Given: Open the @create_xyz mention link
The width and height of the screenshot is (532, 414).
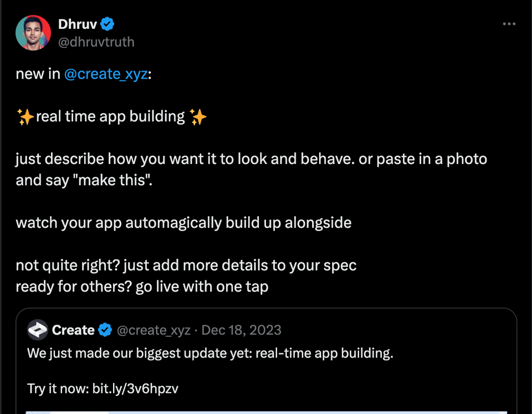Looking at the screenshot, I should click(x=106, y=74).
